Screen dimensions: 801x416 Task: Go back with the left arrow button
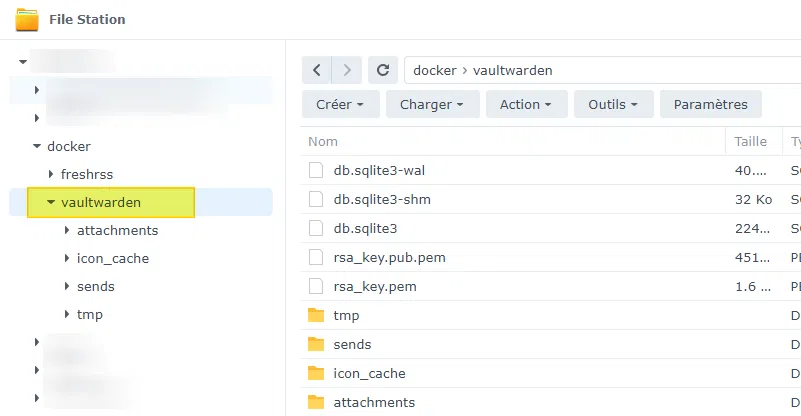click(x=317, y=70)
